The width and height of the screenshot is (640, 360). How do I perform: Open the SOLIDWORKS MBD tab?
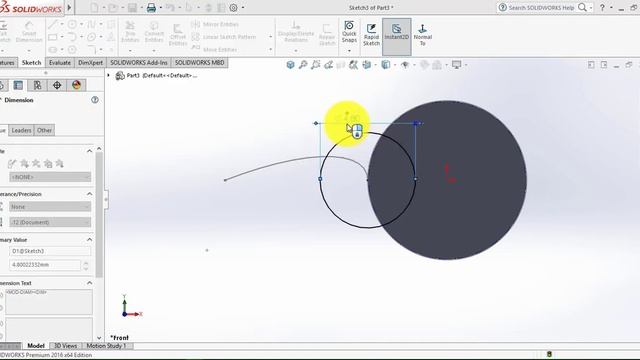[x=200, y=63]
